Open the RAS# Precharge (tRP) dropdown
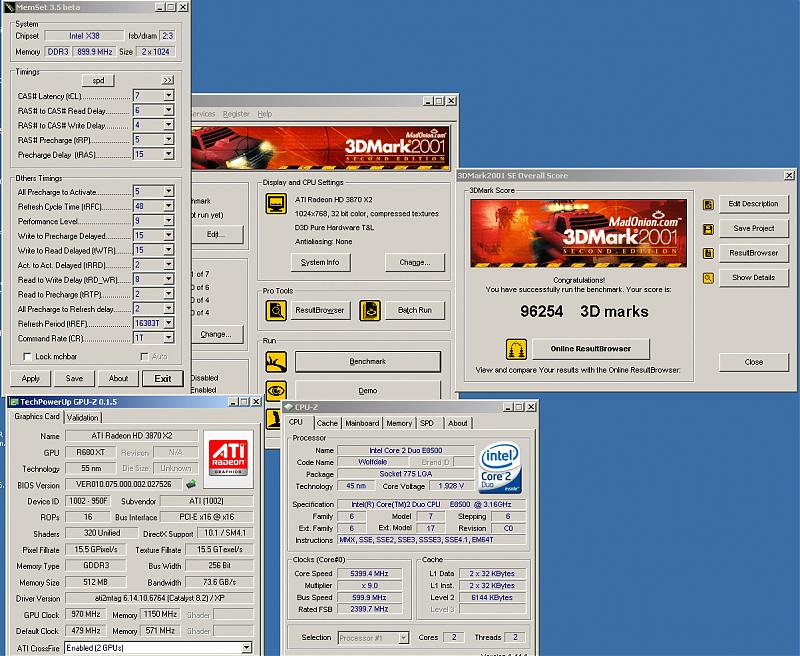 pyautogui.click(x=168, y=139)
